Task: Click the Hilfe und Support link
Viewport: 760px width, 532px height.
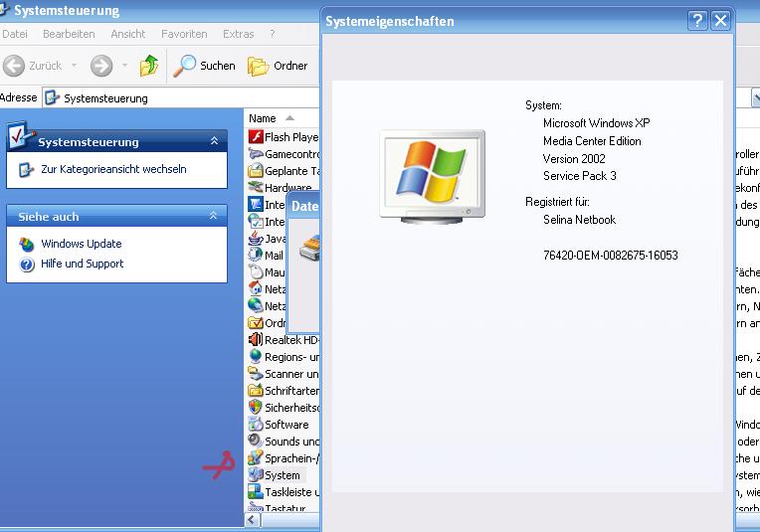Action: point(82,264)
